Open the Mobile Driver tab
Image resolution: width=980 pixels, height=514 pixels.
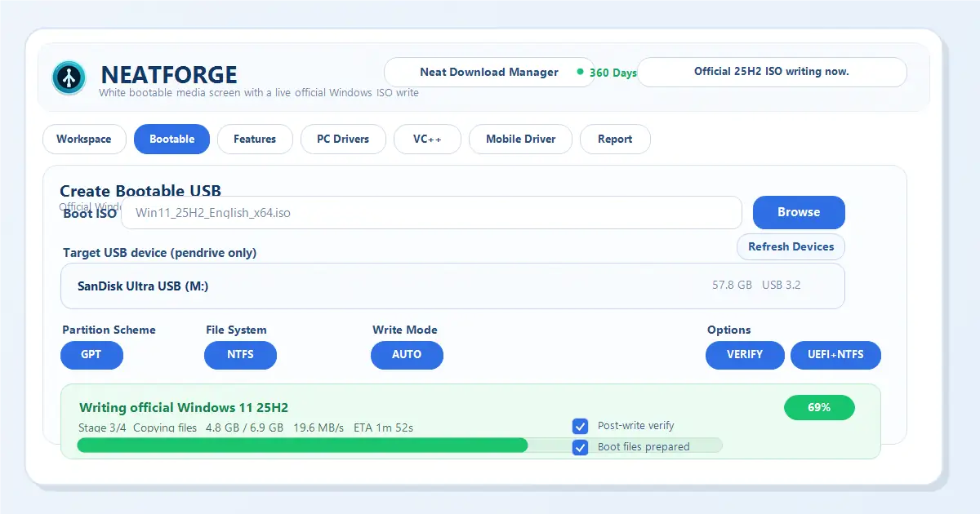[520, 140]
